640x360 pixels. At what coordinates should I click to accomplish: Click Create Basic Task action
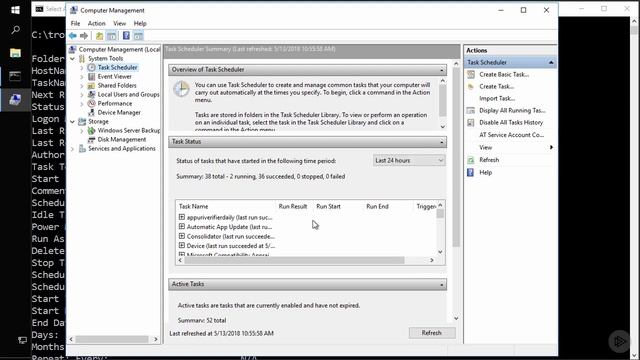(504, 74)
